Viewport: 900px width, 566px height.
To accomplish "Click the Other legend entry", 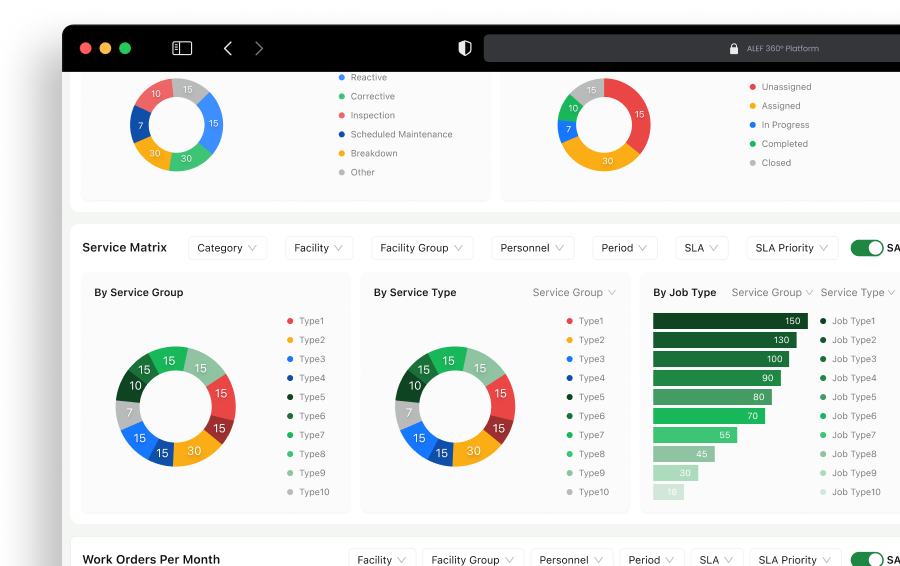I will pos(356,172).
